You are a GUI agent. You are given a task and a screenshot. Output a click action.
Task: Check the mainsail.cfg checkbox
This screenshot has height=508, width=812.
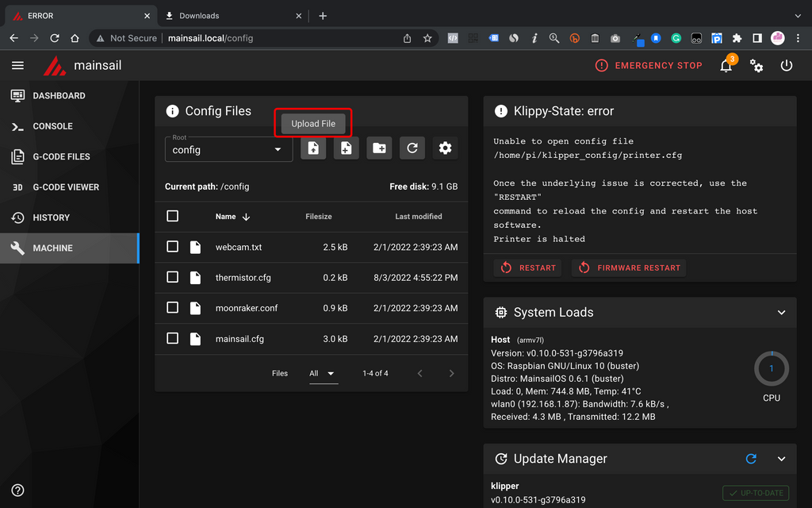[172, 338]
